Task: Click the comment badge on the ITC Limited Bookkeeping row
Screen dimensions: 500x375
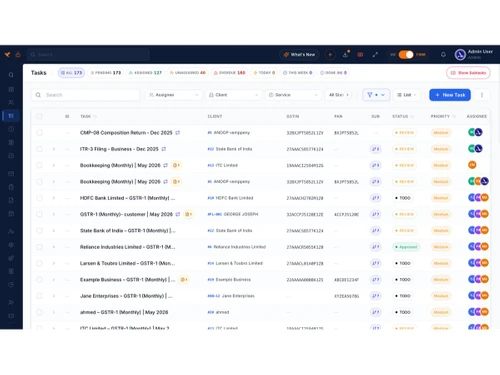Action: pos(176,165)
